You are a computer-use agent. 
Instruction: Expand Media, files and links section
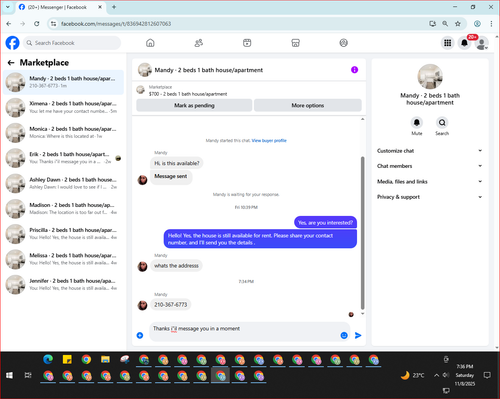coord(430,182)
